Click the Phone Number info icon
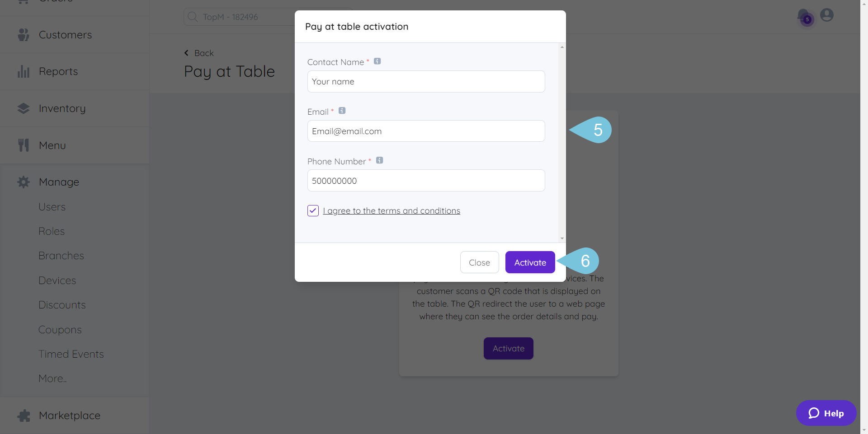Screen dimensions: 868x434 pos(380,160)
